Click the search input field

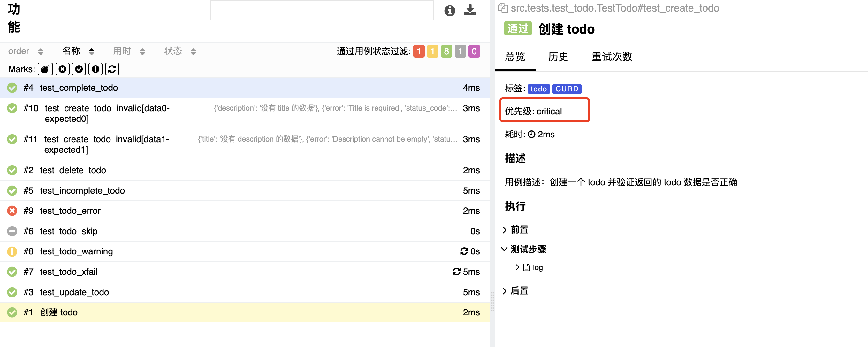tap(322, 11)
